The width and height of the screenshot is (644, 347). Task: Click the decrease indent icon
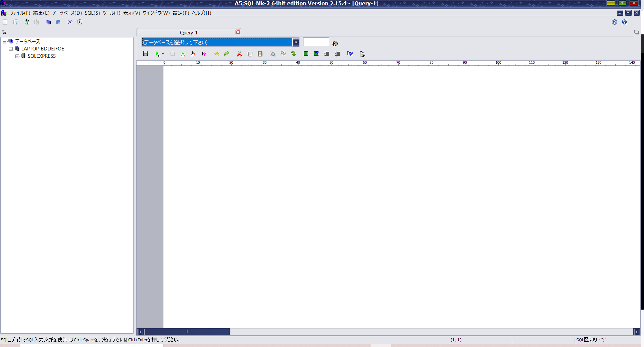(x=338, y=54)
